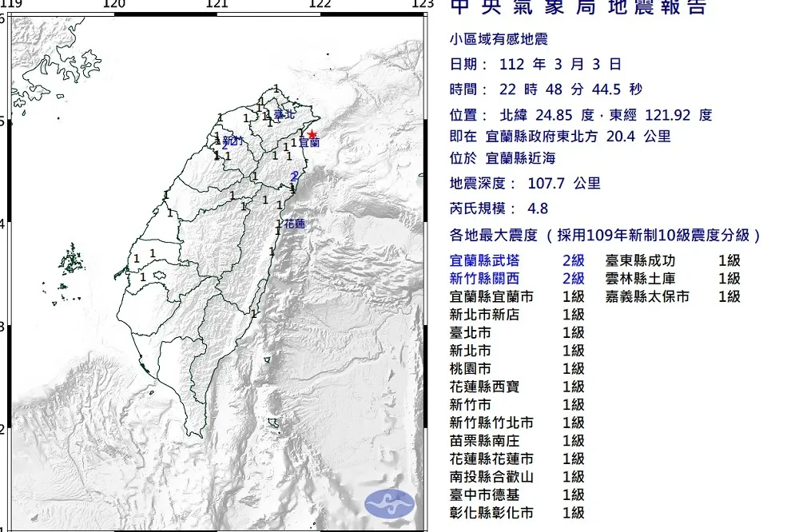Click the row 桃園市

pyautogui.click(x=517, y=369)
